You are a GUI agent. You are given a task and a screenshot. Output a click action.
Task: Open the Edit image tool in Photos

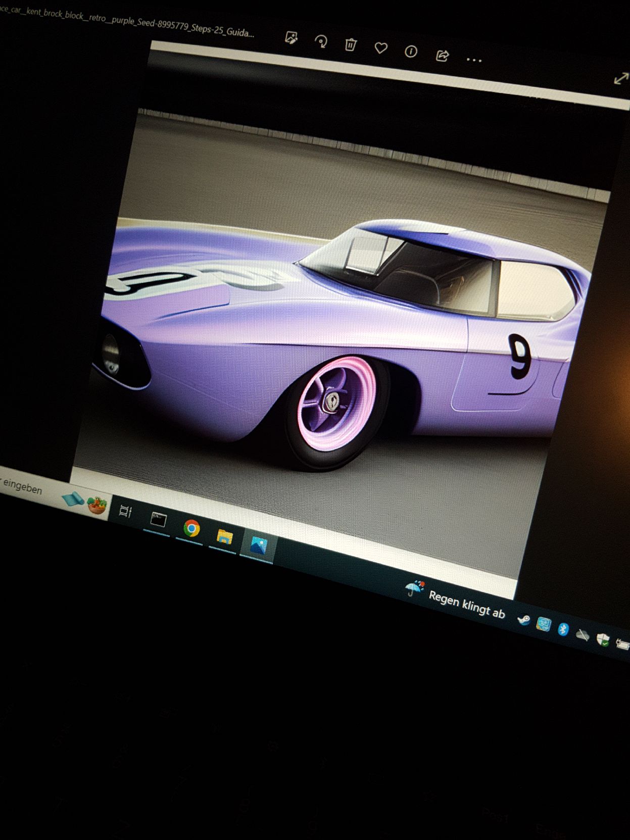[292, 37]
